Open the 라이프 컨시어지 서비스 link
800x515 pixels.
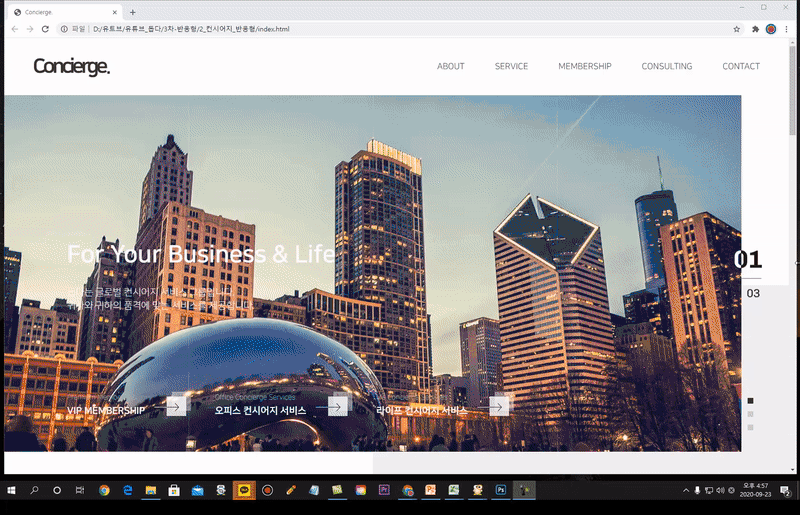point(421,410)
